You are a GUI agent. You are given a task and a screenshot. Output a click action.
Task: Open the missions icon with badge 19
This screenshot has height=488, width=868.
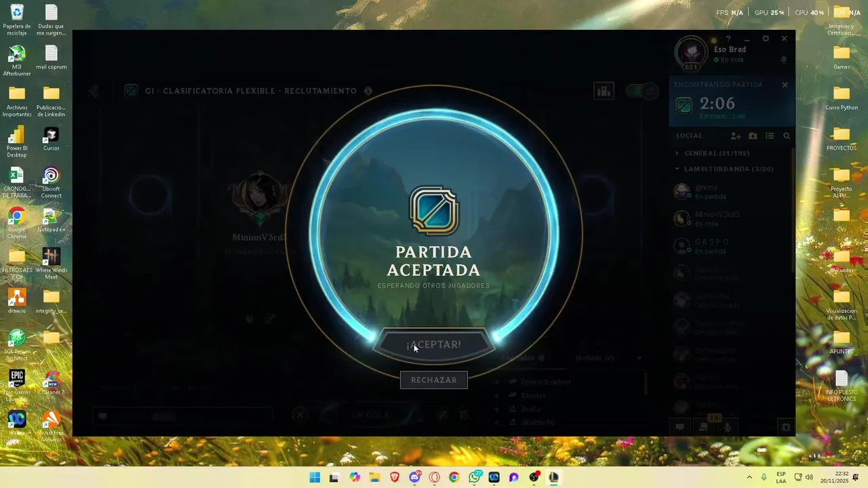(704, 426)
